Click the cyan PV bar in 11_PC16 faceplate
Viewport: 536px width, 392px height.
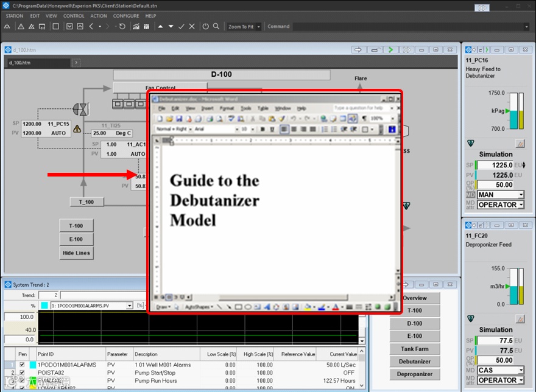pos(513,119)
